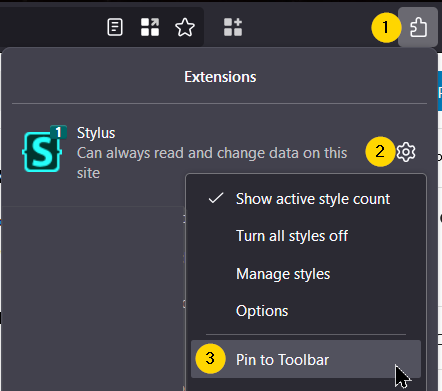The image size is (442, 391).
Task: Turn all styles off
Action: (306, 236)
